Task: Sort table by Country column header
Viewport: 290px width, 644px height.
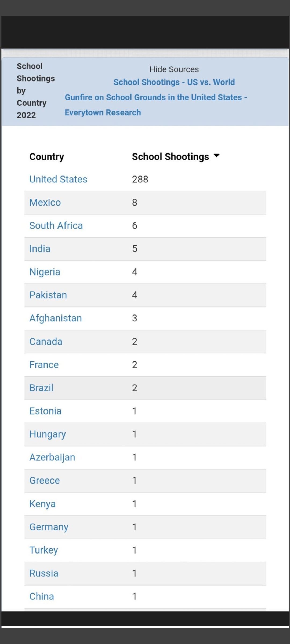Action: pos(47,157)
